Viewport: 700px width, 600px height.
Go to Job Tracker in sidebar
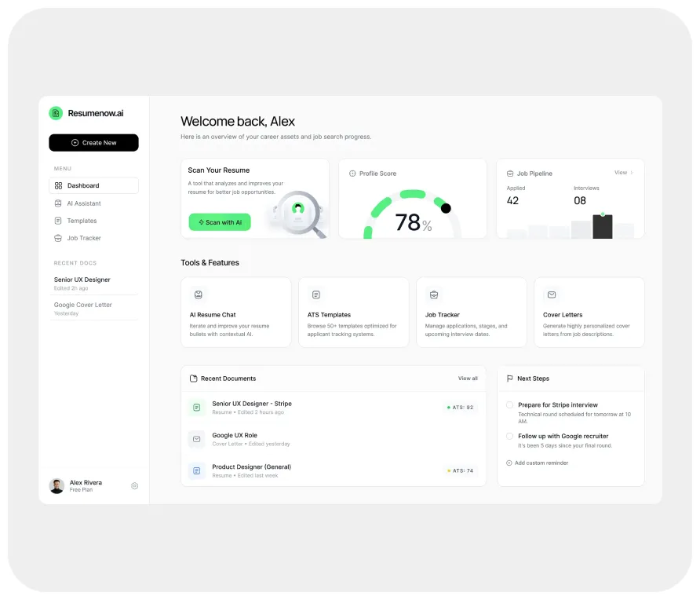(83, 238)
